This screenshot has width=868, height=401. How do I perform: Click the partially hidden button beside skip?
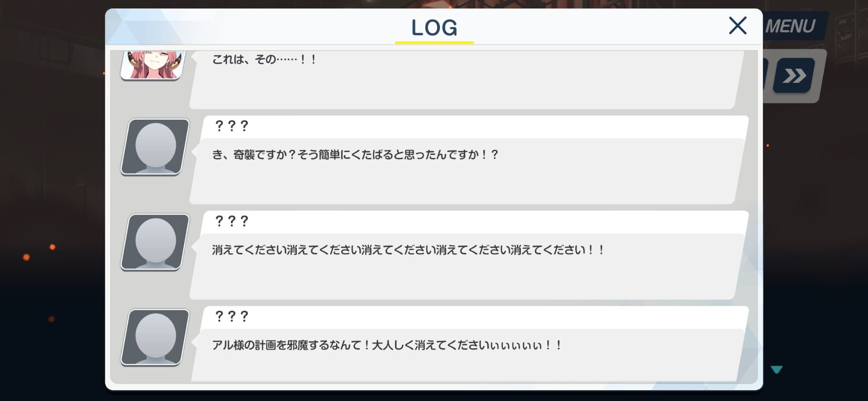[x=766, y=76]
